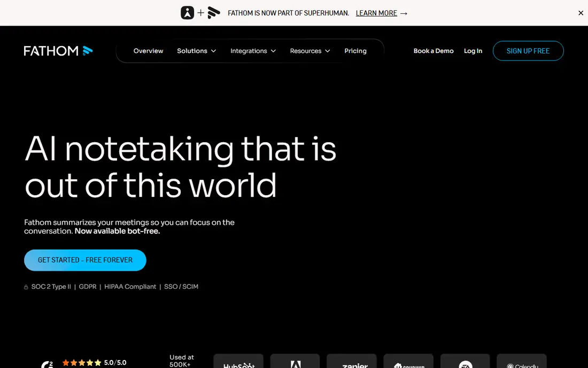Click the G2 logo near the rating
This screenshot has width=588, height=368.
pos(47,364)
